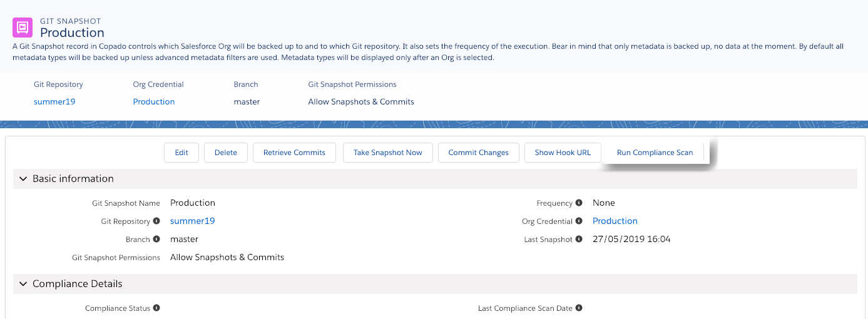
Task: Click the pink Git Snapshot record icon
Action: point(23,28)
